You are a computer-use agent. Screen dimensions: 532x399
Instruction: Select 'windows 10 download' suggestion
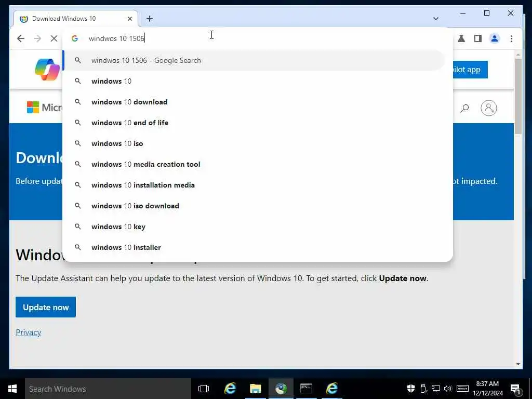254,102
